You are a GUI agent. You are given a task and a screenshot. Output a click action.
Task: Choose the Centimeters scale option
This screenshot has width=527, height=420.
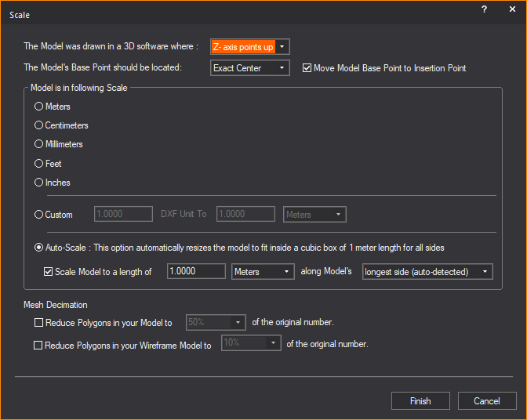(38, 125)
